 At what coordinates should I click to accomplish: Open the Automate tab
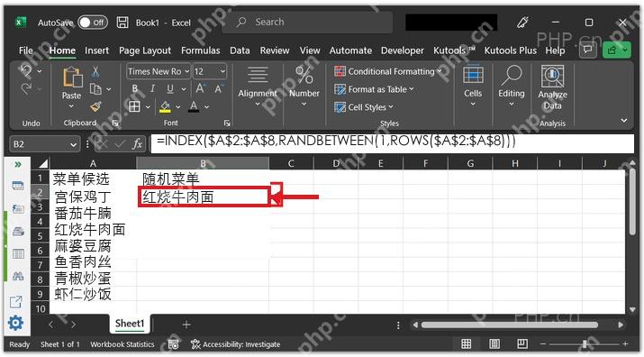tap(350, 50)
